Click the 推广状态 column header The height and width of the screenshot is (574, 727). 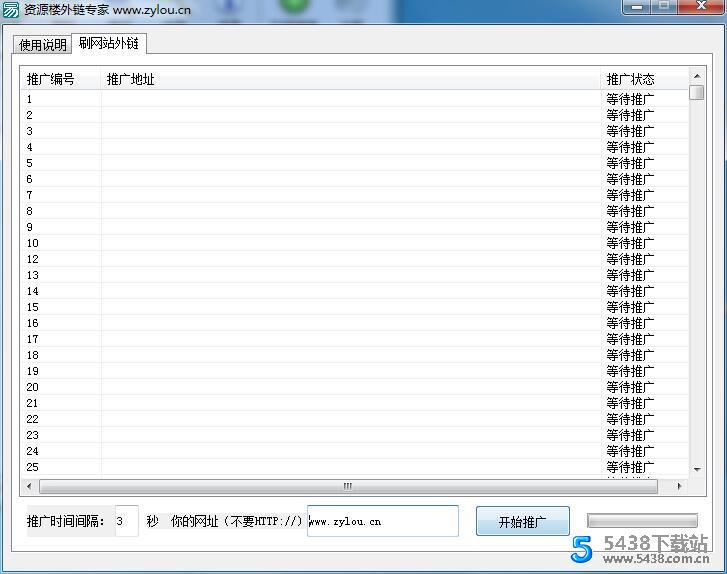click(644, 79)
